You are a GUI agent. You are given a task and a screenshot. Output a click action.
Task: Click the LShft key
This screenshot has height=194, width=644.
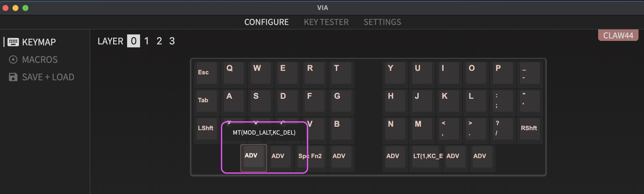tap(207, 128)
